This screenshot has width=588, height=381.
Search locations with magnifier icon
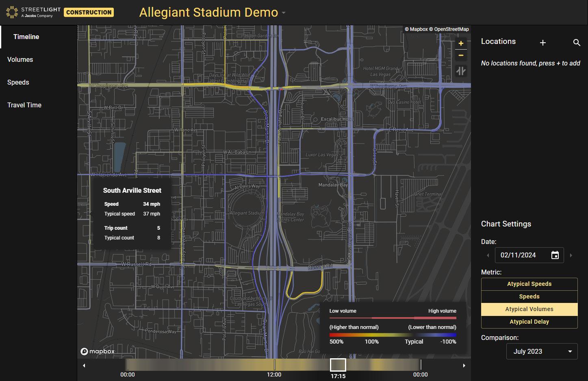tap(577, 43)
